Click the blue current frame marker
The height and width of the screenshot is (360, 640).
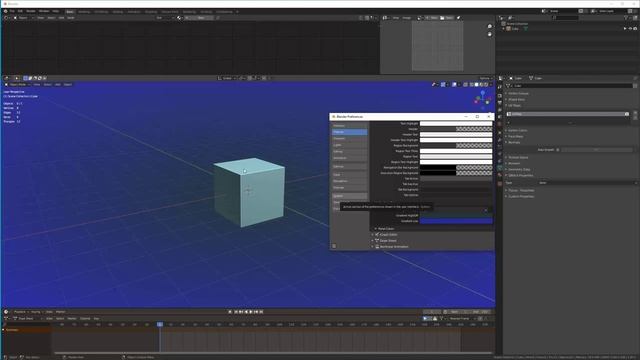click(160, 324)
